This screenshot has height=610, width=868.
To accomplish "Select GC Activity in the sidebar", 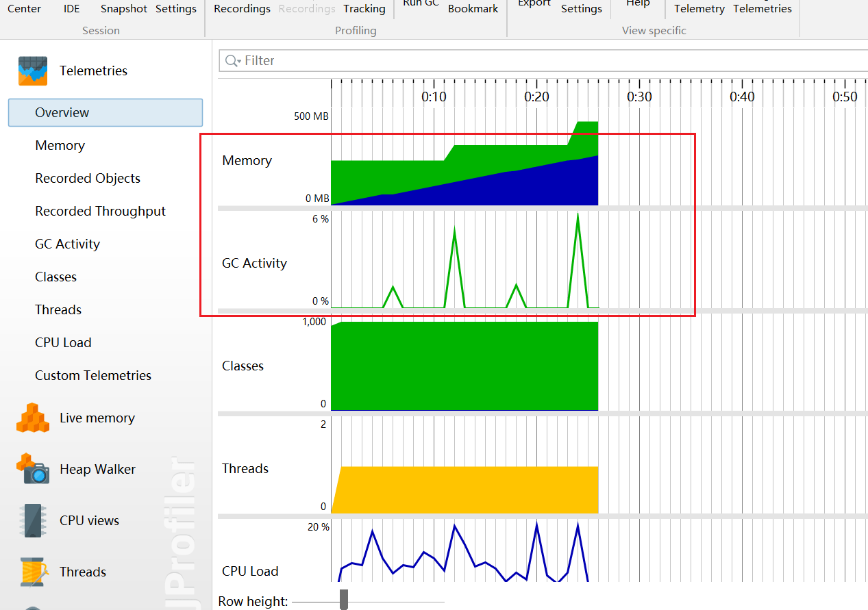I will tap(68, 244).
